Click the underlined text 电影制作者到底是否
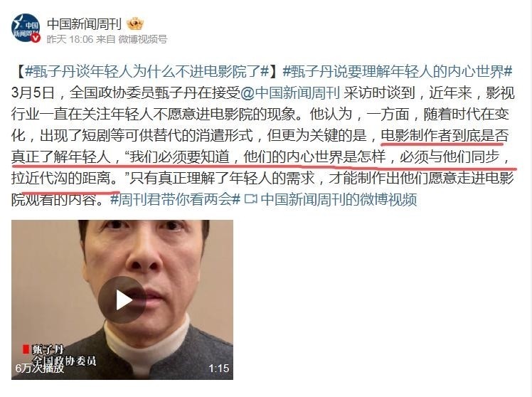This screenshot has width=532, height=397. [x=445, y=136]
